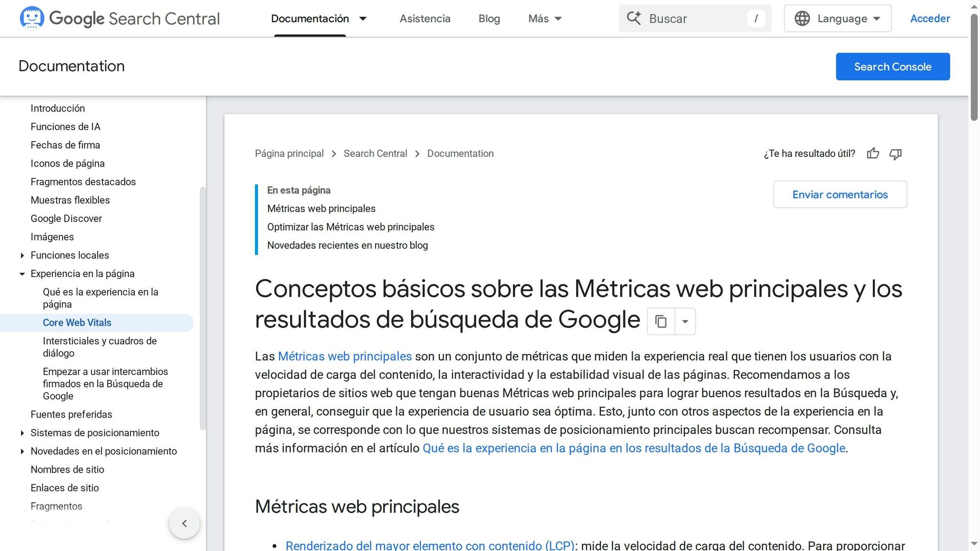Click the Documentation breadcrumb
The width and height of the screenshot is (980, 551).
tap(460, 154)
